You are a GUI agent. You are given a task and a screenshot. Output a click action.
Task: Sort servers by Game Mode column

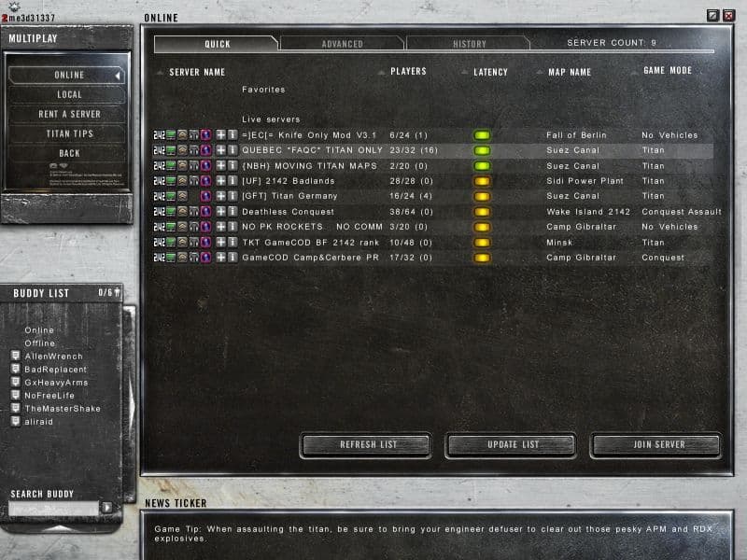click(668, 71)
